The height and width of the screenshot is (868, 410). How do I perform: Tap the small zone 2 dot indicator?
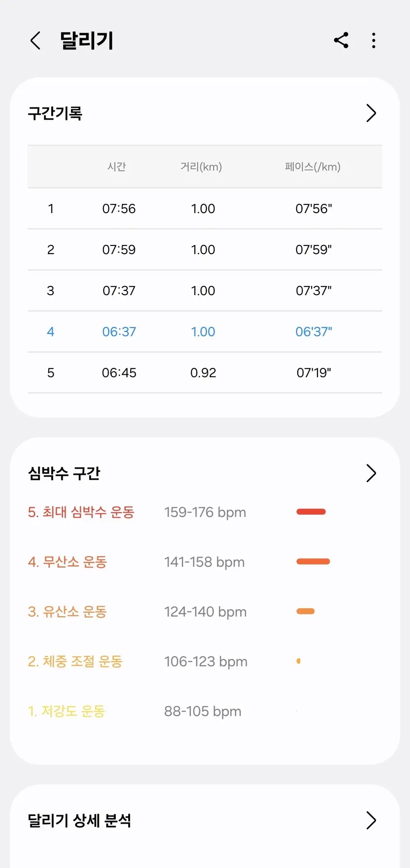pyautogui.click(x=299, y=661)
